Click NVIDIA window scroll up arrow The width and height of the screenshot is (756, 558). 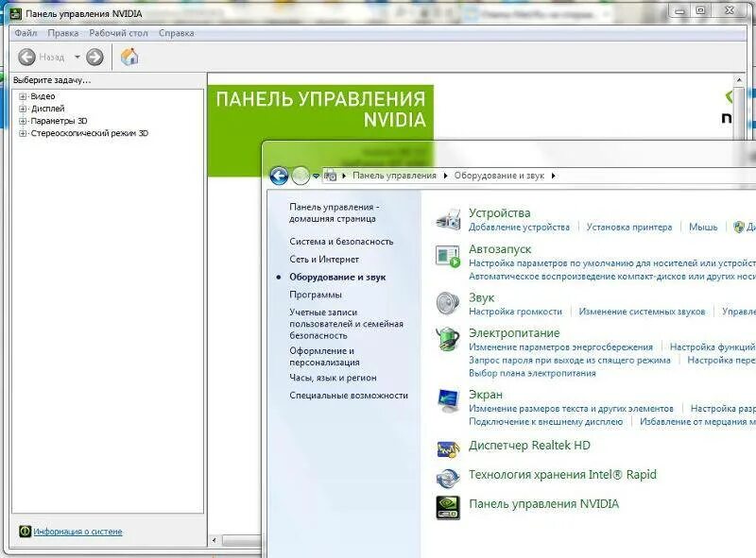click(739, 79)
